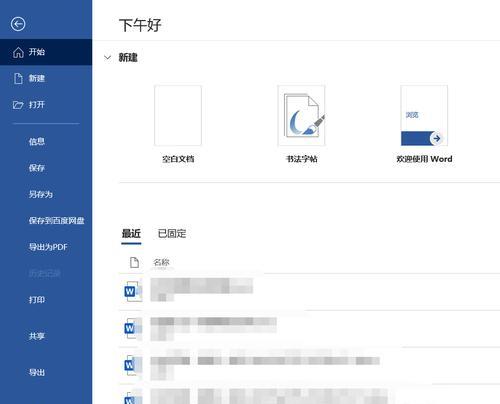Sort by the 名称 column header
This screenshot has height=404, width=500.
[x=161, y=262]
